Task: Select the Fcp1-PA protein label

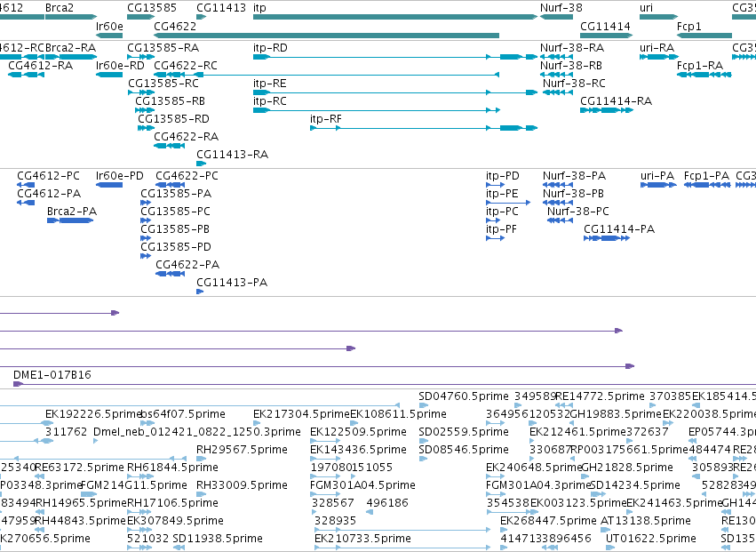Action: coord(706,176)
